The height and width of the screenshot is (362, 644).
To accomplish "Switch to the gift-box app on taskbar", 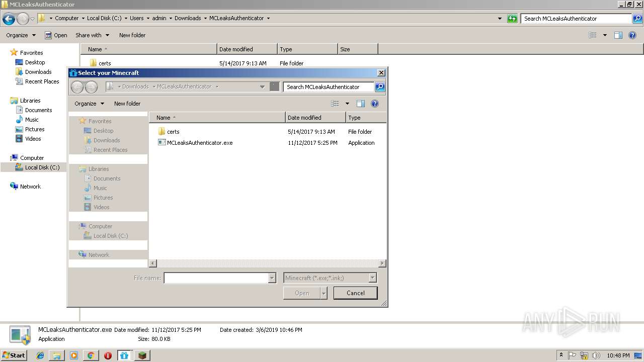I will pos(124,355).
